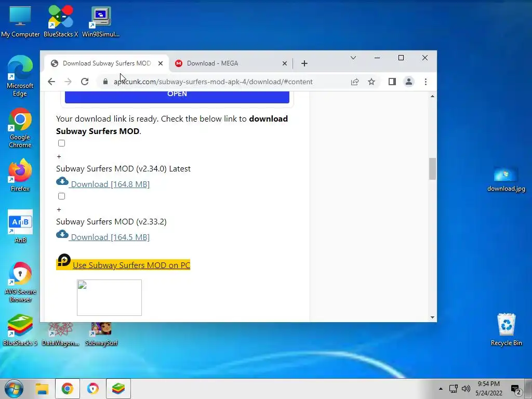Close the Download - MEGA tab
532x399 pixels.
point(285,63)
